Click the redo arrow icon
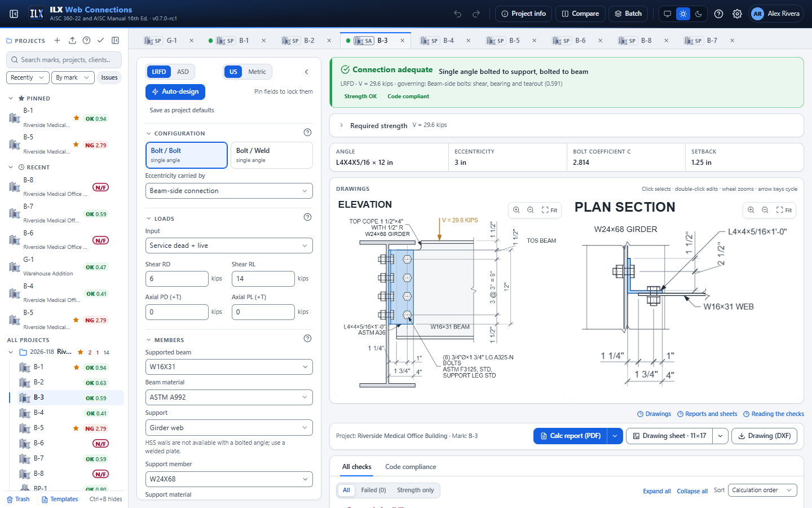812x508 pixels. pyautogui.click(x=476, y=14)
